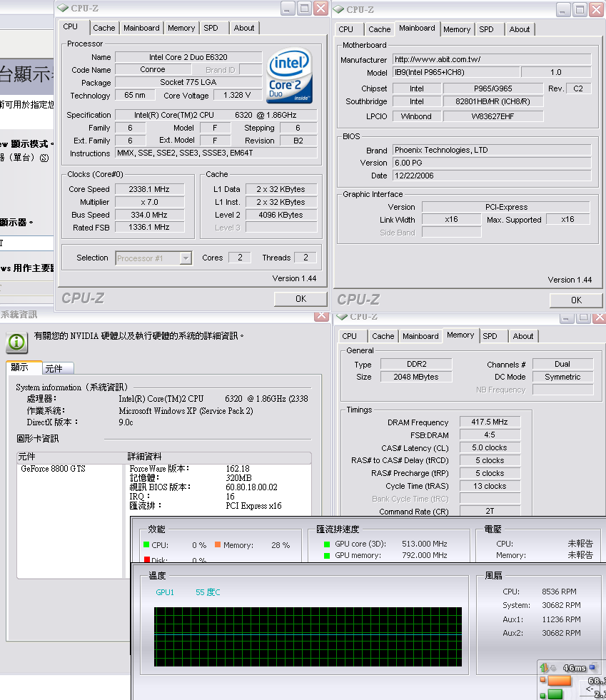This screenshot has height=700, width=606.
Task: Click the green CPU usage legend square
Action: tap(146, 545)
